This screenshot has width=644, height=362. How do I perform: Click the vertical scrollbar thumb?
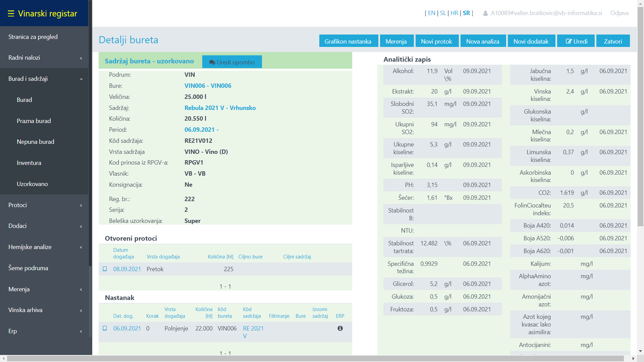click(640, 117)
